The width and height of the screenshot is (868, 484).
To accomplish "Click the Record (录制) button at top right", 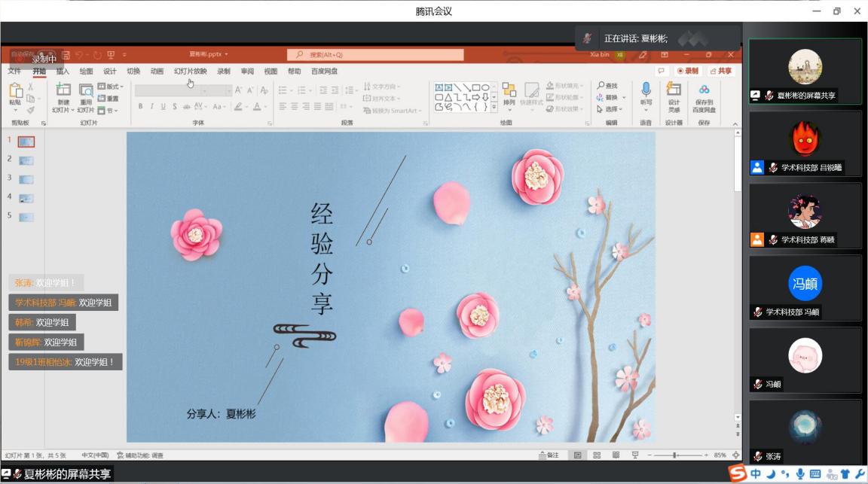I will pyautogui.click(x=687, y=71).
